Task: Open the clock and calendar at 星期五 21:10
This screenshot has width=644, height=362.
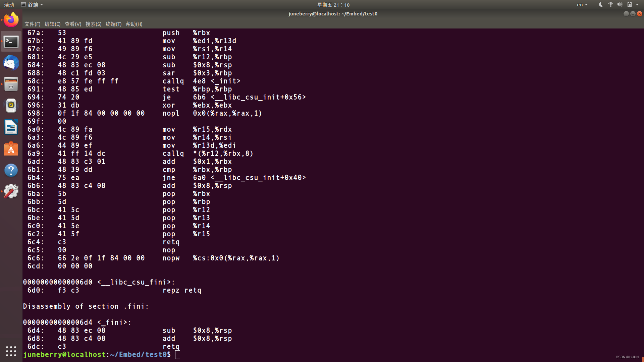Action: point(333,5)
